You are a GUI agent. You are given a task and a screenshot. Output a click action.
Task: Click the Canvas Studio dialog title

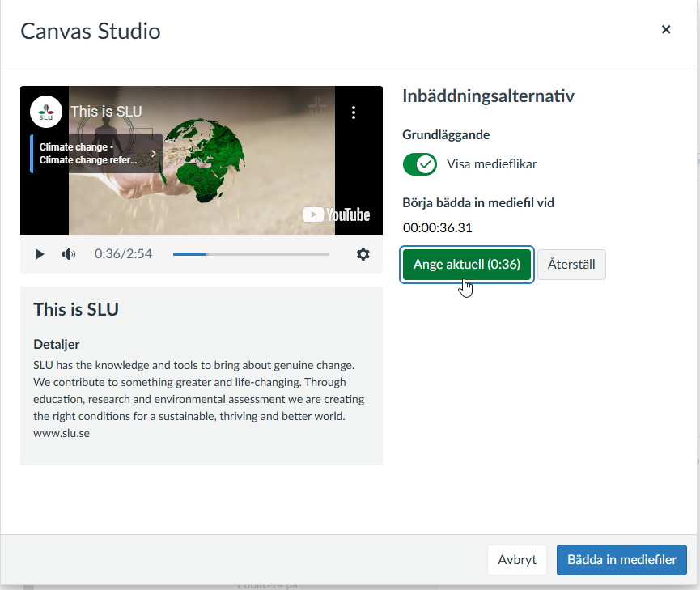tap(91, 32)
